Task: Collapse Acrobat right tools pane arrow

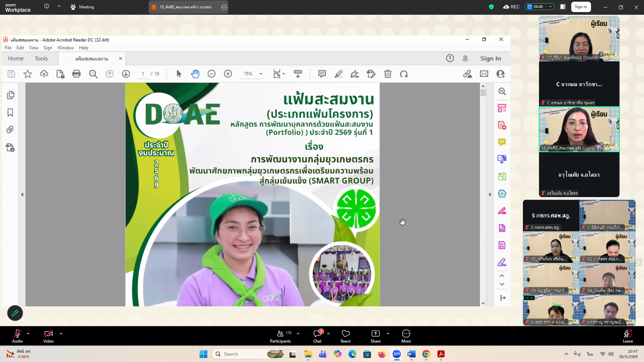Action: (490, 194)
